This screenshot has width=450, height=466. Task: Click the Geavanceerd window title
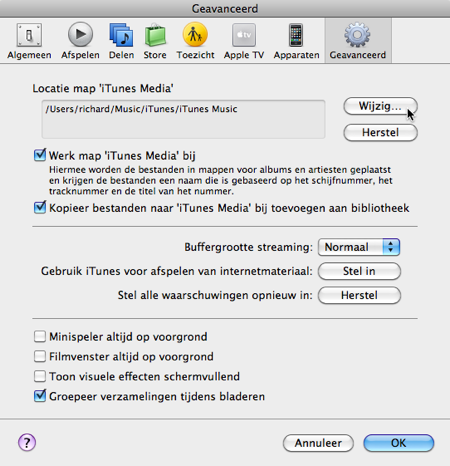pyautogui.click(x=225, y=8)
